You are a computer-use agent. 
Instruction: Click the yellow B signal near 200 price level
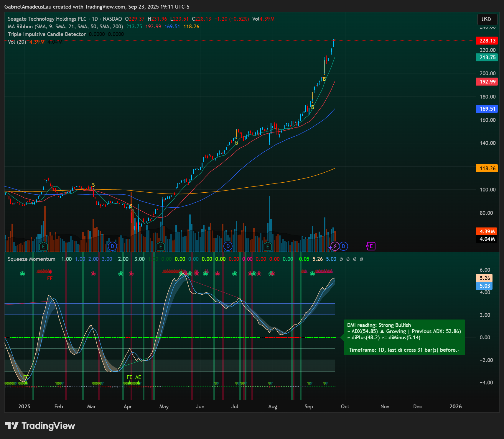(324, 79)
